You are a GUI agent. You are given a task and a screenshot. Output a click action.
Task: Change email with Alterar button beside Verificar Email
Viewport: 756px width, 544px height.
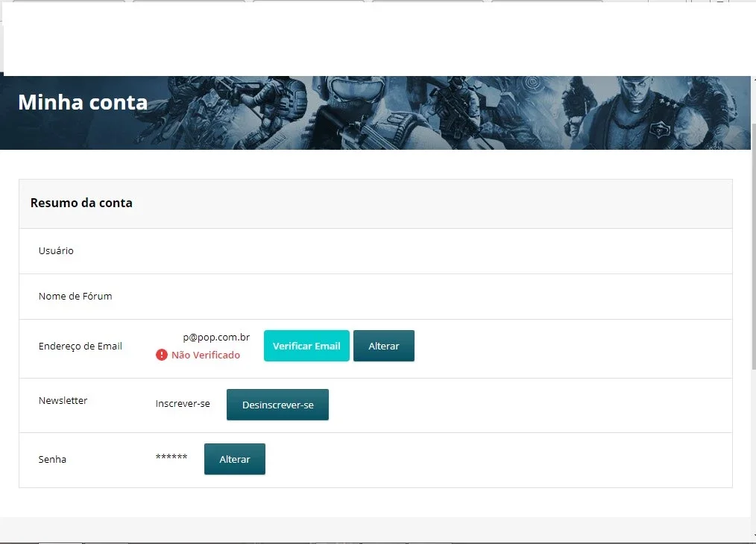pos(384,346)
